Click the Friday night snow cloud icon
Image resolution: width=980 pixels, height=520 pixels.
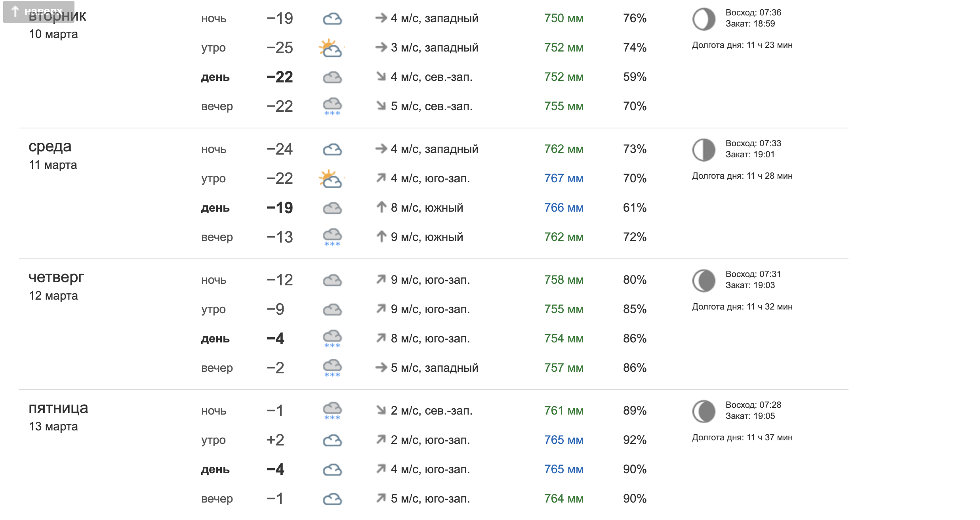pos(332,411)
